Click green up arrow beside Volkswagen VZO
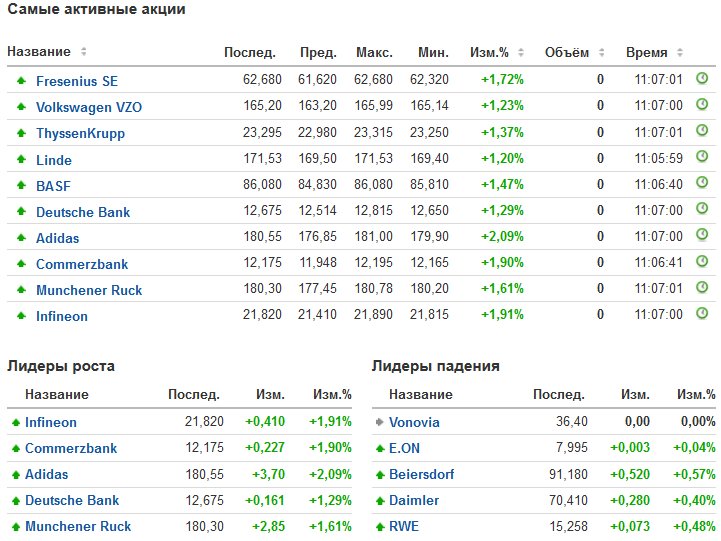 coord(20,107)
